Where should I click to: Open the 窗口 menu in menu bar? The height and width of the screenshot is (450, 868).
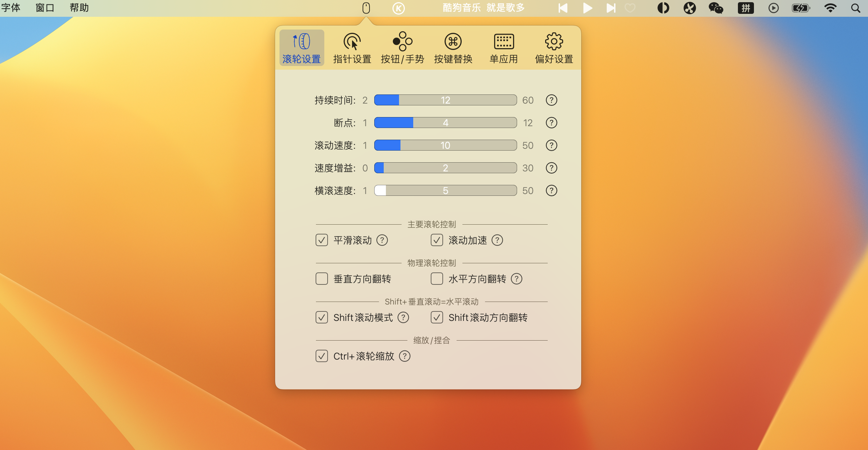[45, 8]
